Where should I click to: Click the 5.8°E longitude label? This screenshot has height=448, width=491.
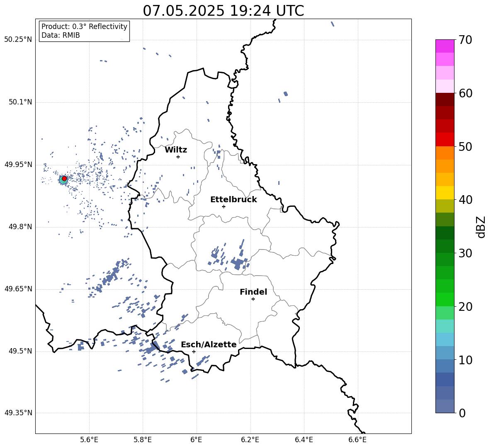[x=143, y=440]
